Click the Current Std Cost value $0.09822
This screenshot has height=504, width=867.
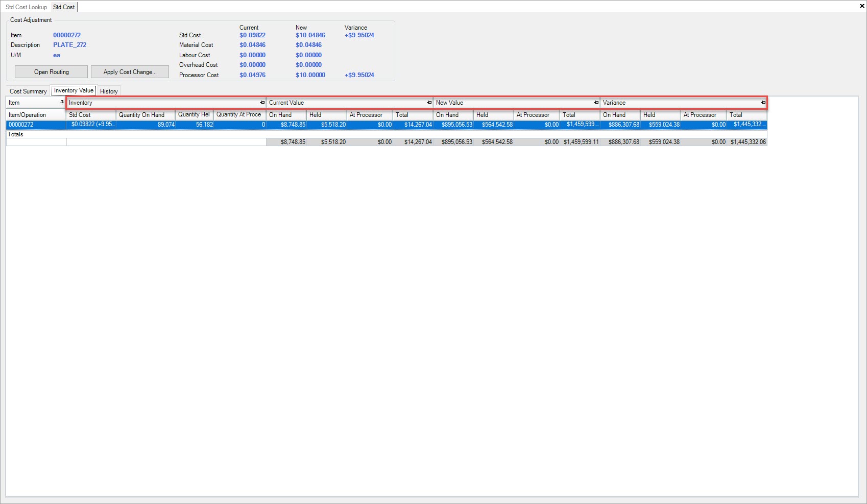tap(252, 35)
